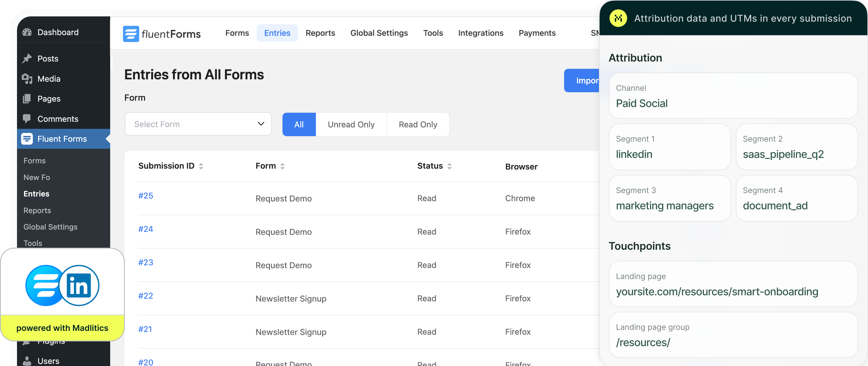Click Read status in row #23
Image resolution: width=868 pixels, height=366 pixels.
[x=427, y=265]
